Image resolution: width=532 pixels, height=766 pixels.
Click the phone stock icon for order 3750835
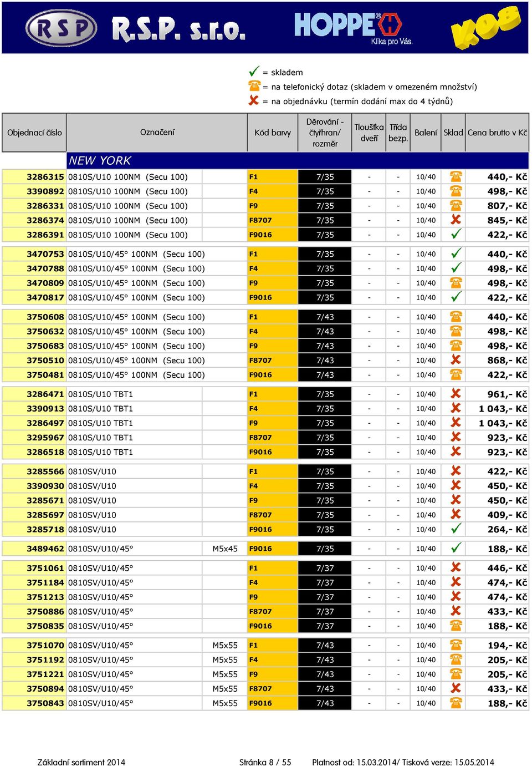tap(456, 625)
